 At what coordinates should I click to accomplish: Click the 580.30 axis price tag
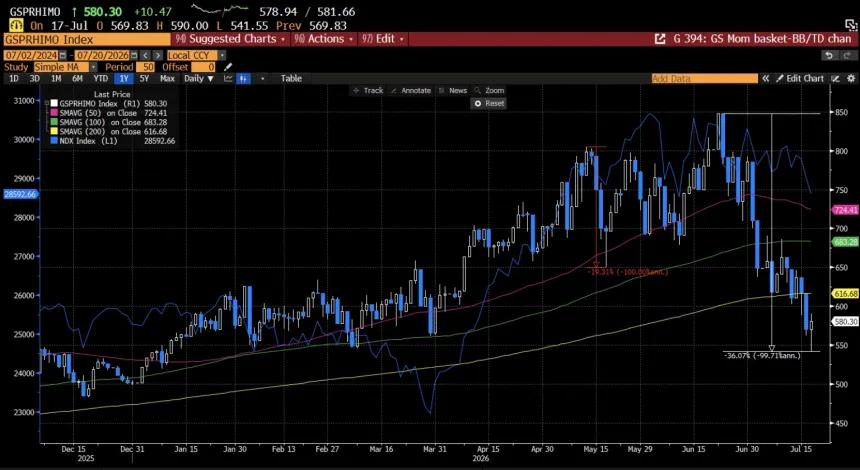pos(845,322)
